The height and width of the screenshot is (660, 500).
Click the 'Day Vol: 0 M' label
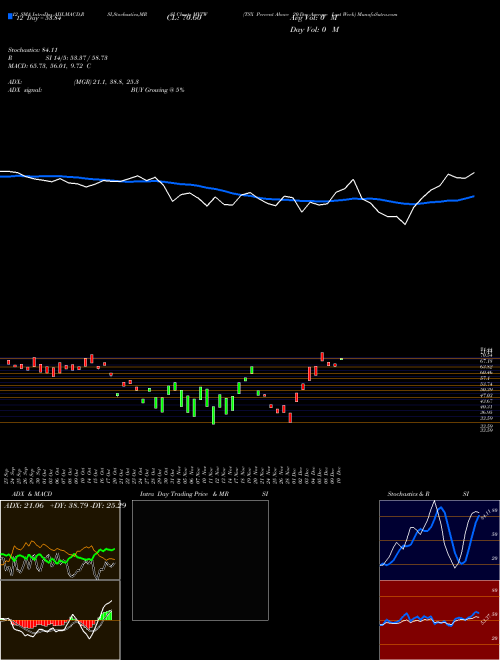tap(314, 29)
